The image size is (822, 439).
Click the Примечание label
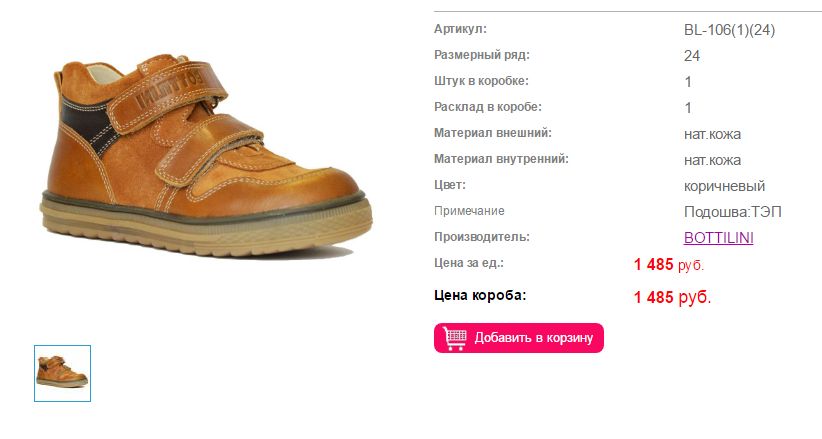[x=469, y=211]
